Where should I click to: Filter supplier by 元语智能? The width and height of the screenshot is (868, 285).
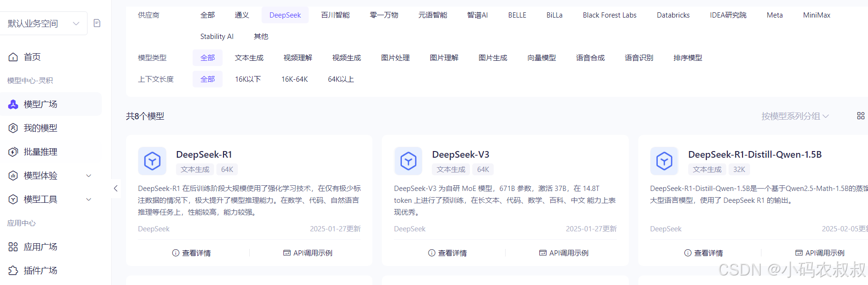click(x=433, y=15)
